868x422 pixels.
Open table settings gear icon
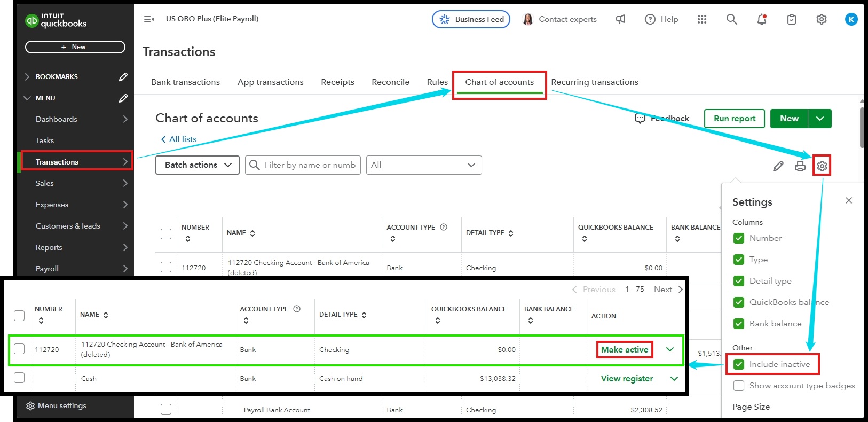point(822,166)
